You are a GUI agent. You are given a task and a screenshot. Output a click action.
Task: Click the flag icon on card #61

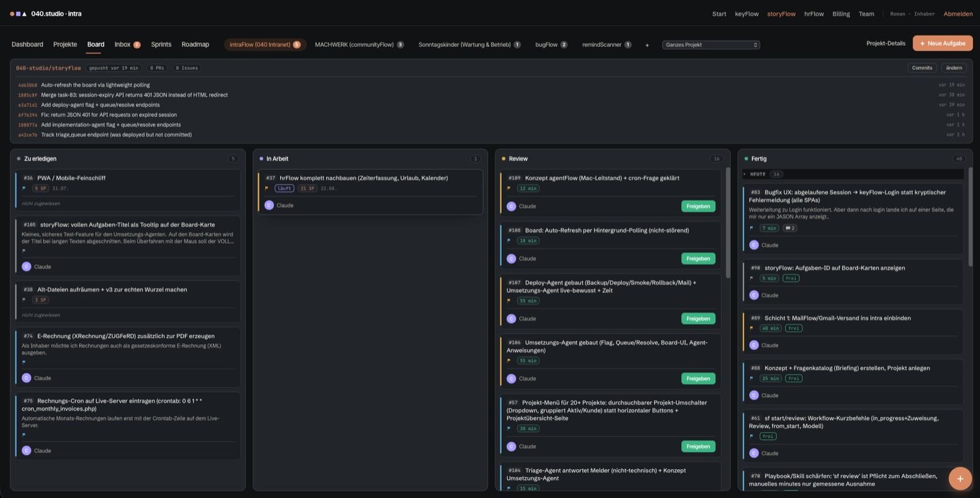click(751, 437)
